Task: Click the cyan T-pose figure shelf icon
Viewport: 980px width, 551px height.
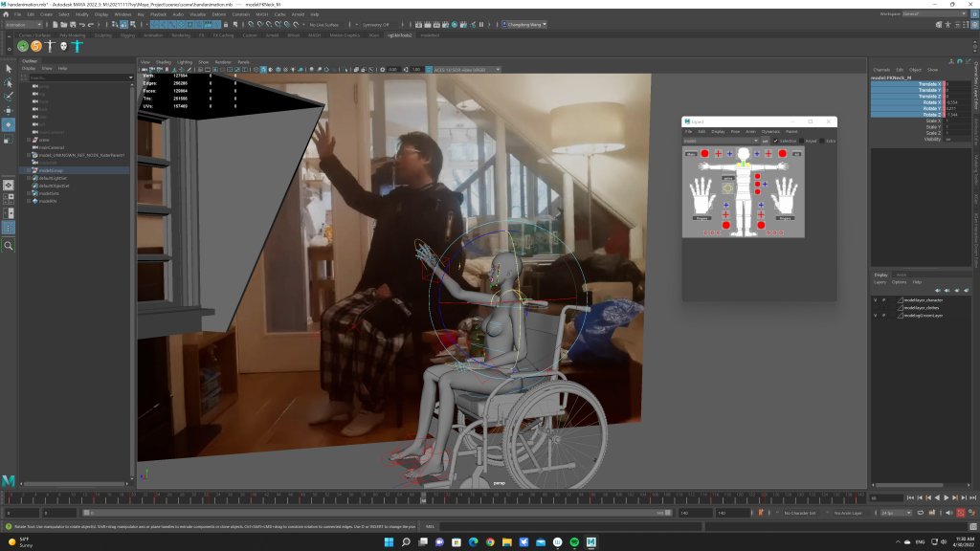Action: [x=78, y=45]
